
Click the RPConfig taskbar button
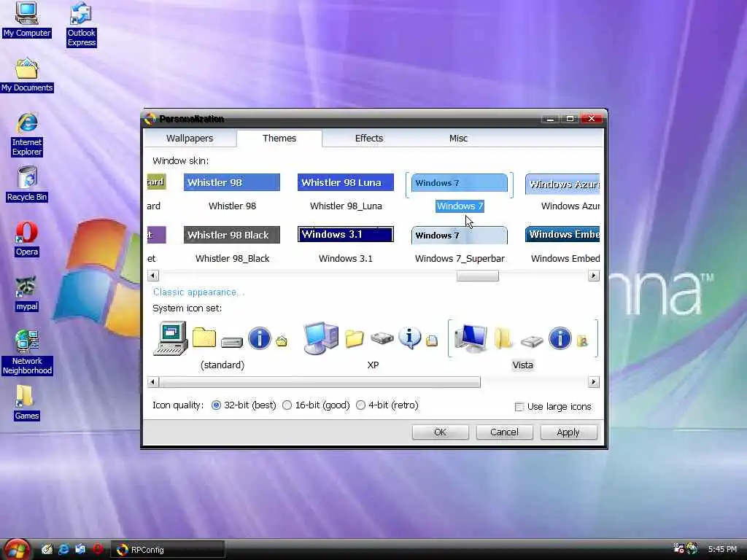(168, 550)
